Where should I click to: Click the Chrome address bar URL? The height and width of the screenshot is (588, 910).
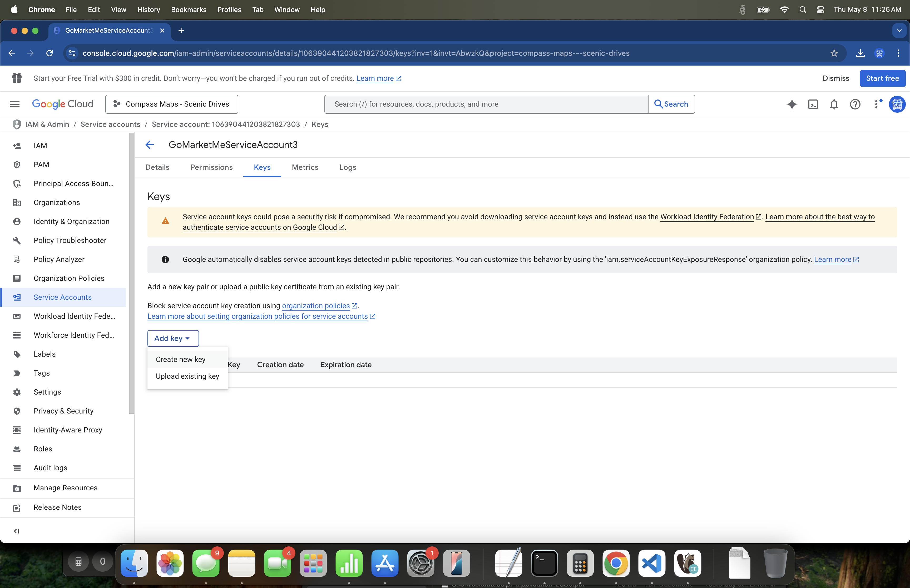click(x=356, y=53)
